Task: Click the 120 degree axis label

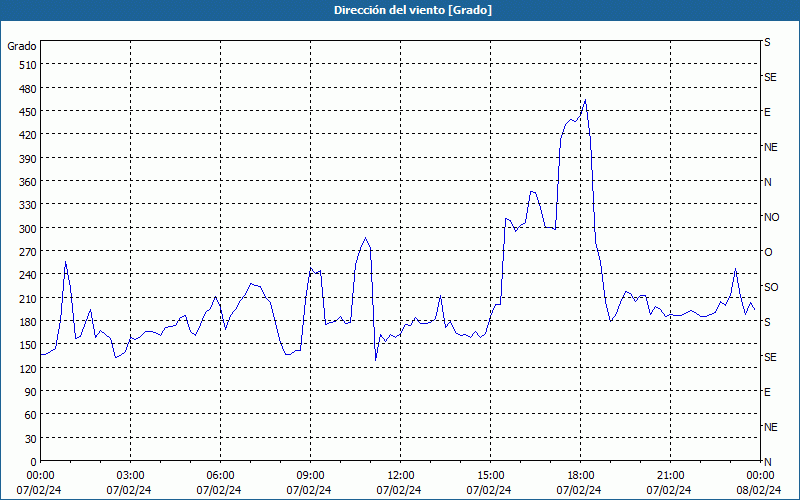Action: point(29,368)
